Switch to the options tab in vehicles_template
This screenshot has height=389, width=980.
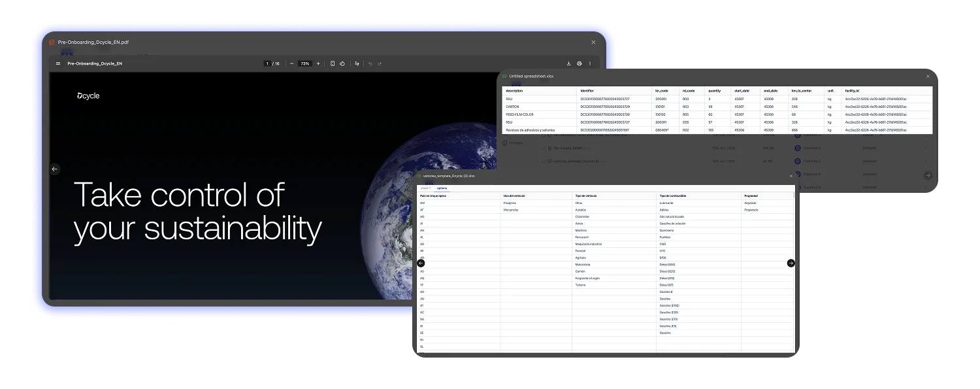pyautogui.click(x=442, y=188)
